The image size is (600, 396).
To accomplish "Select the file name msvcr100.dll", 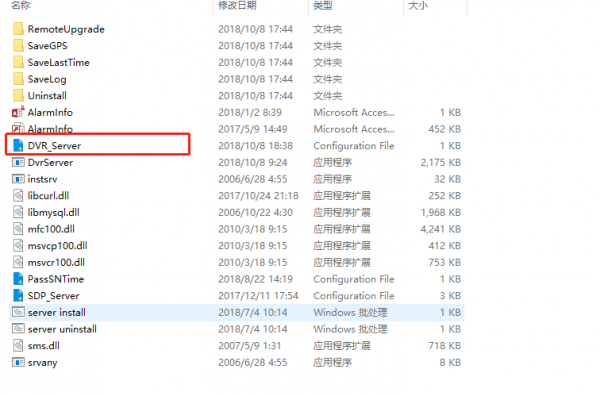I will coord(56,262).
